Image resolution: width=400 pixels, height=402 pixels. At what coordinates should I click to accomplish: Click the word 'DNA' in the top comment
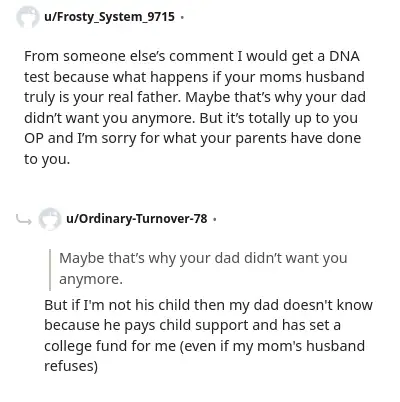click(x=344, y=56)
